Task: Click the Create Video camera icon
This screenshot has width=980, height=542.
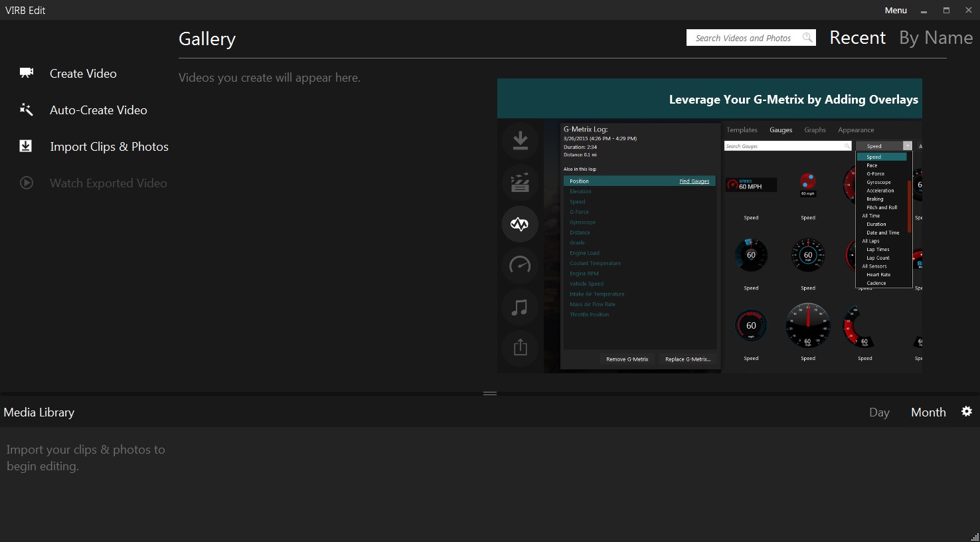Action: click(x=27, y=73)
